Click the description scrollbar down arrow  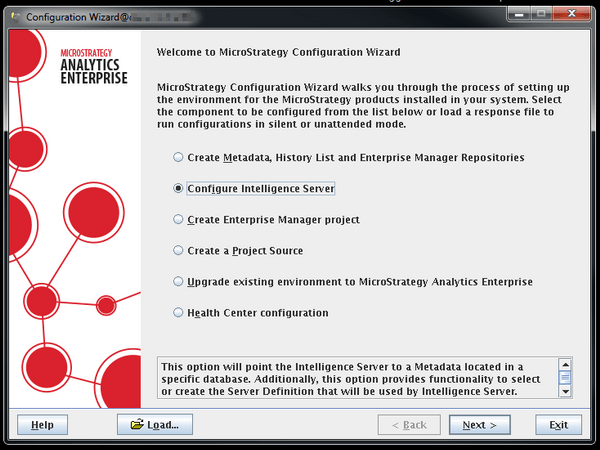[565, 392]
